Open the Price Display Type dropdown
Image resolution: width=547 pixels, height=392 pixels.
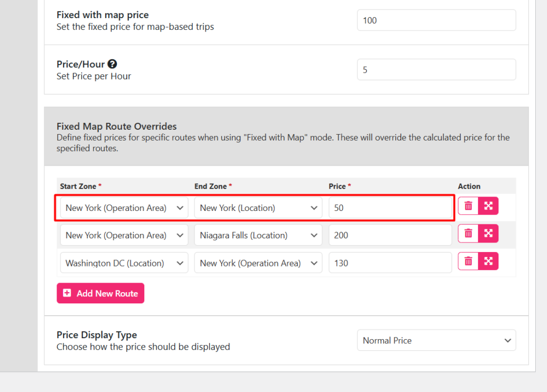pos(436,340)
